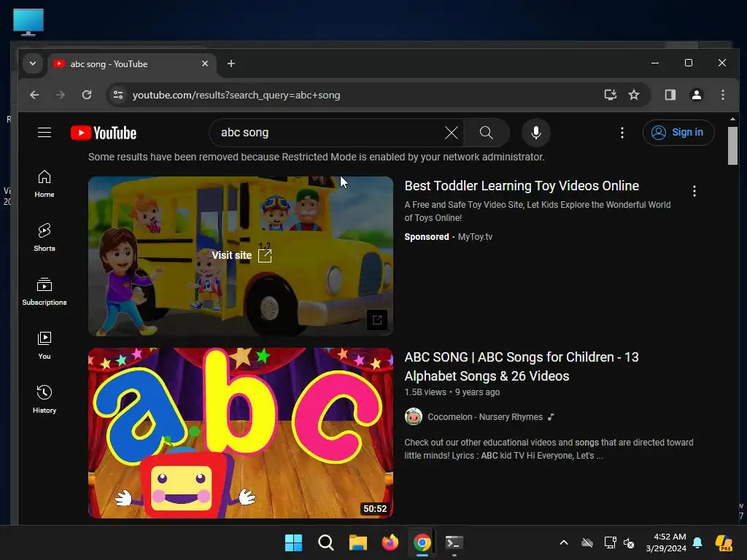Click the Sponsored label
The width and height of the screenshot is (747, 560).
426,237
